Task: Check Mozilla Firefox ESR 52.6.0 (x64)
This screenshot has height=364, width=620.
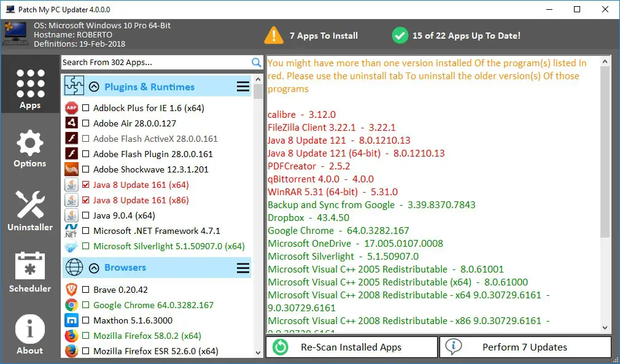Action: (85, 351)
